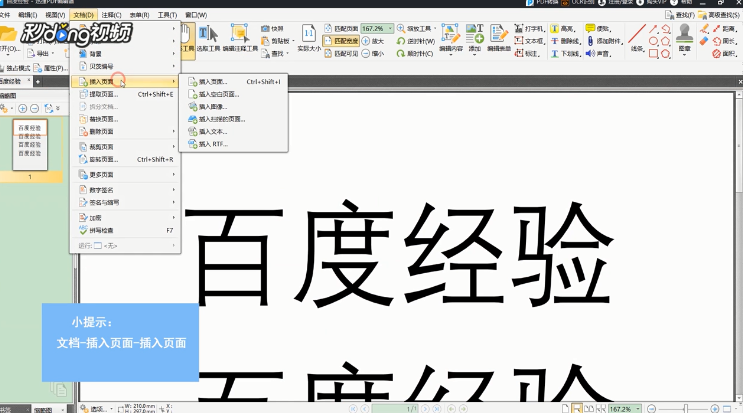This screenshot has width=743, height=413.
Task: Click the 编辑表单 edit form icon
Action: coord(499,38)
